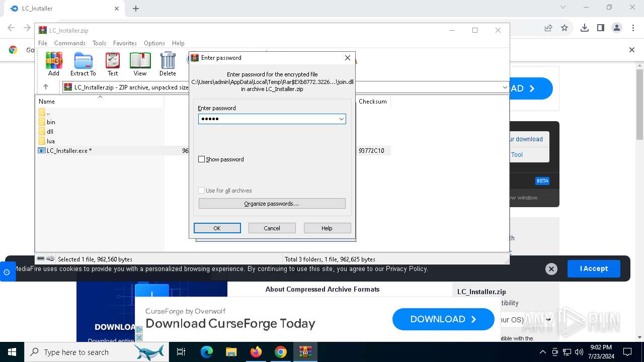The width and height of the screenshot is (644, 362).
Task: Open the Tools menu
Action: click(x=99, y=43)
